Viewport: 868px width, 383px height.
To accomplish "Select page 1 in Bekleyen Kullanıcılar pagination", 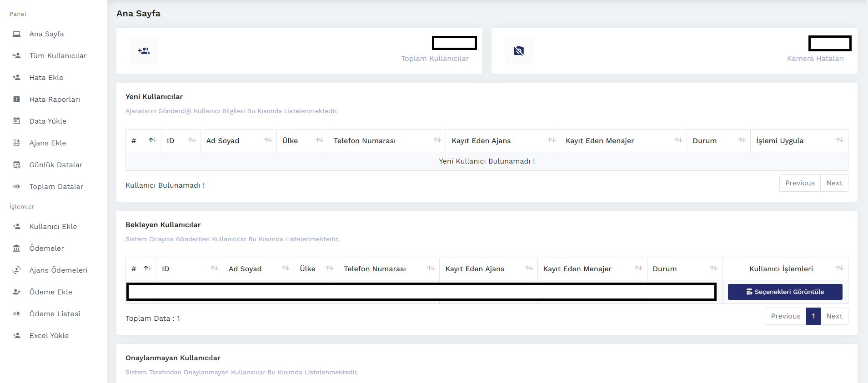I will 813,316.
